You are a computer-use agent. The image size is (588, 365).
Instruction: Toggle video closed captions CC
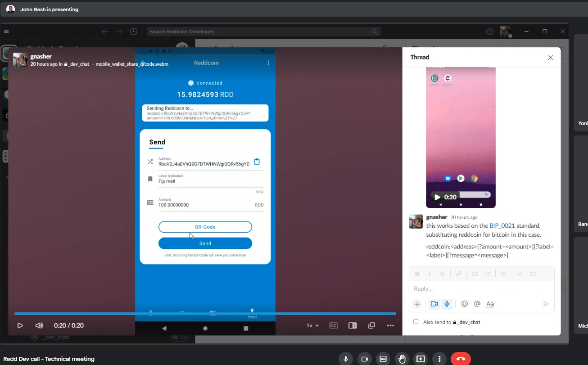[x=334, y=325]
